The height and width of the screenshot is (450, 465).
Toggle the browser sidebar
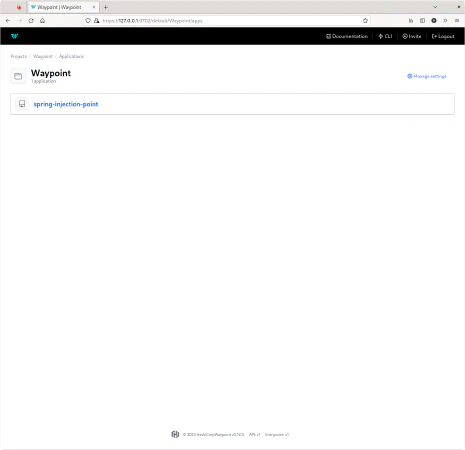pos(422,21)
